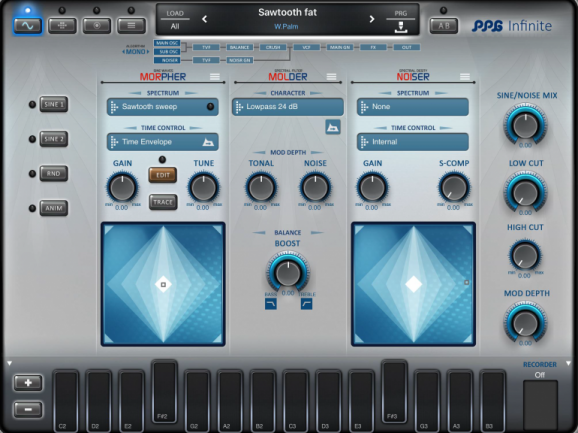The width and height of the screenshot is (578, 433).
Task: Next Noiser time control right arrow
Action: click(446, 128)
